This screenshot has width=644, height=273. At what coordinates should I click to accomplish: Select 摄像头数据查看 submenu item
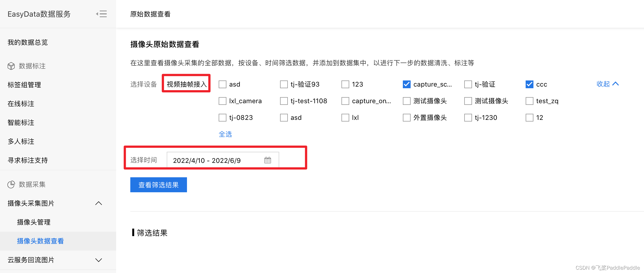click(x=40, y=241)
